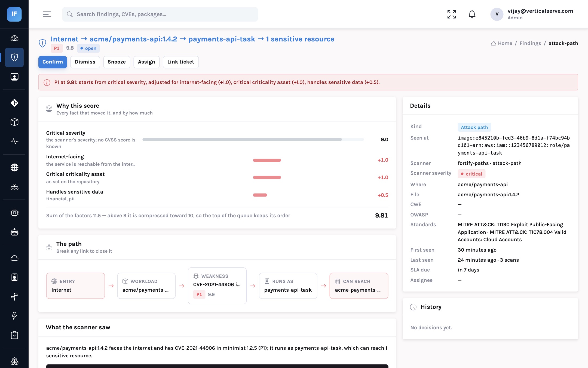Click the Dismiss button
Screen dimensions: 588x368
coord(85,62)
